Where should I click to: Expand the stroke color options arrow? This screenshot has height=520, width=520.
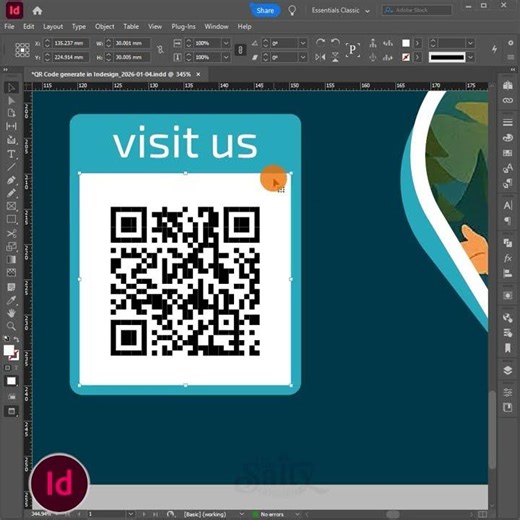(417, 57)
